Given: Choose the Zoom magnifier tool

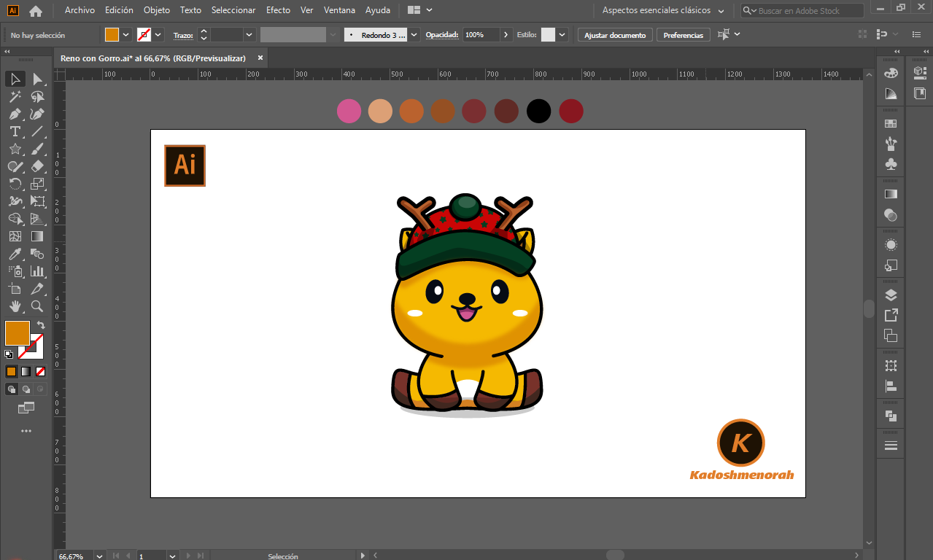Looking at the screenshot, I should click(x=37, y=306).
